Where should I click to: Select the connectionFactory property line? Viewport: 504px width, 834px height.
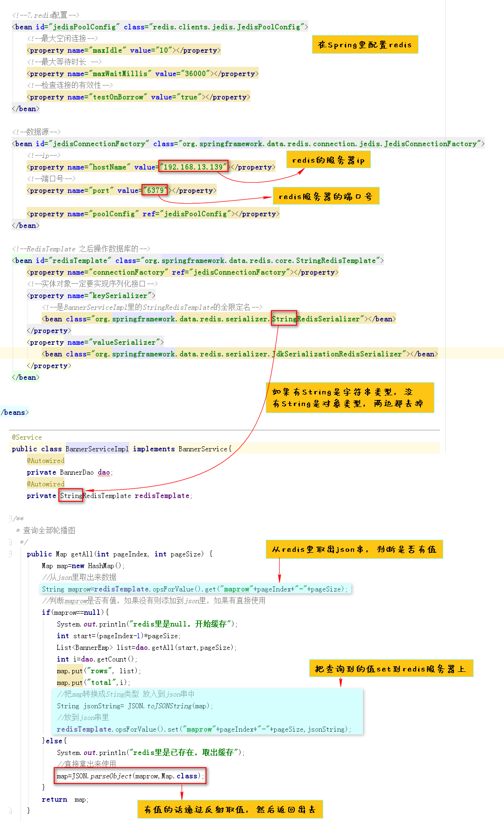click(x=183, y=272)
